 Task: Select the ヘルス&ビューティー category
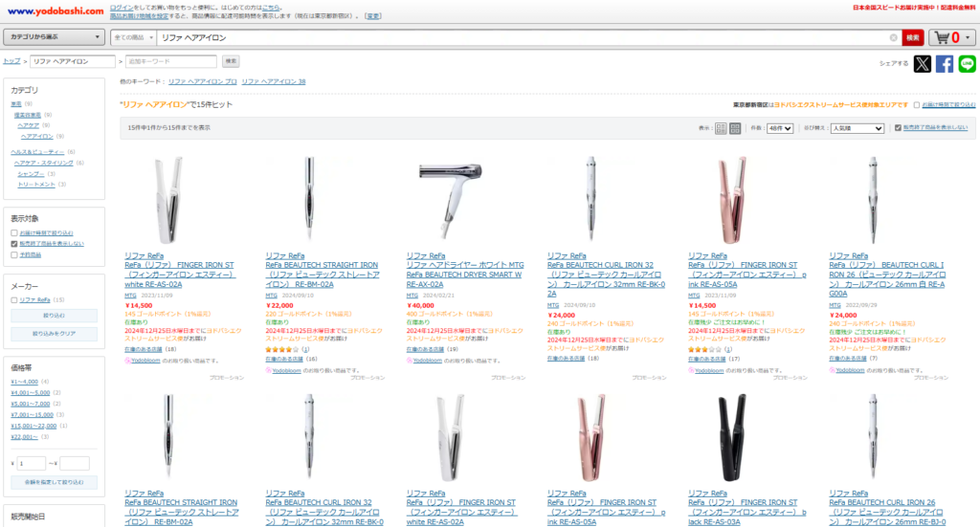pos(37,152)
